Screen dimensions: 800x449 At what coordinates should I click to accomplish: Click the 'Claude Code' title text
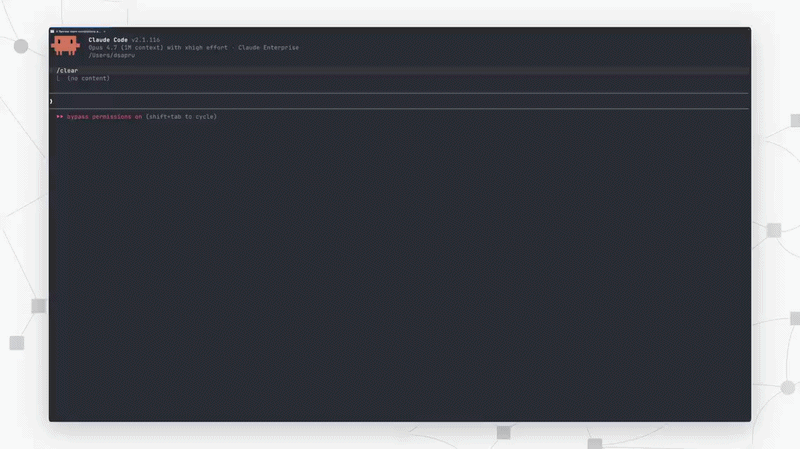(x=108, y=40)
